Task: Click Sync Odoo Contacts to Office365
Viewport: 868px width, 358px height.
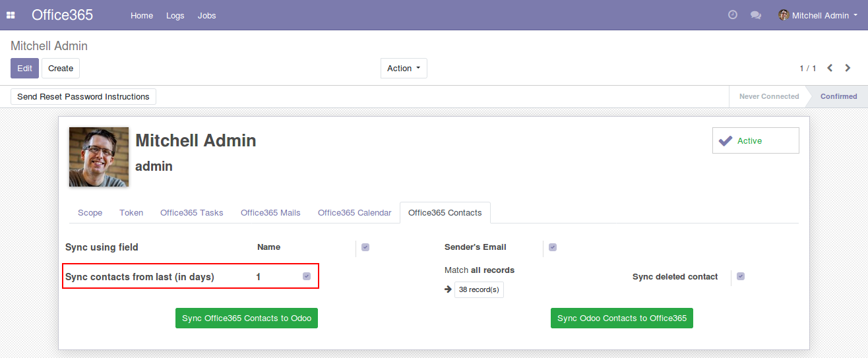Action: pos(621,318)
